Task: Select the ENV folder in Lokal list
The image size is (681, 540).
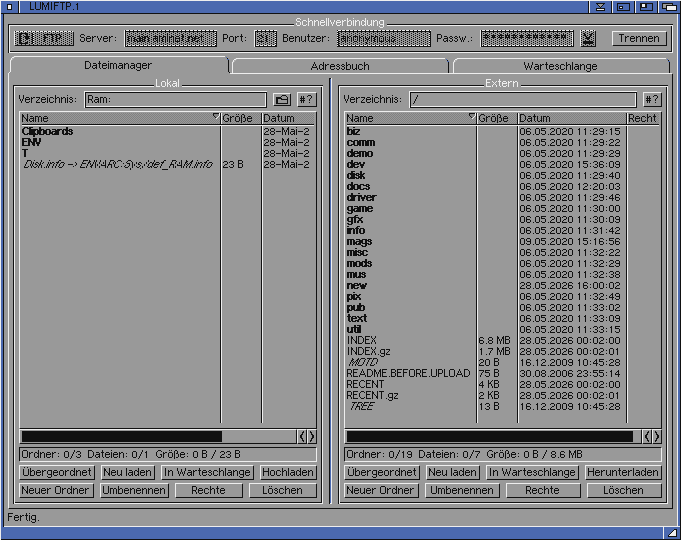Action: pyautogui.click(x=168, y=142)
